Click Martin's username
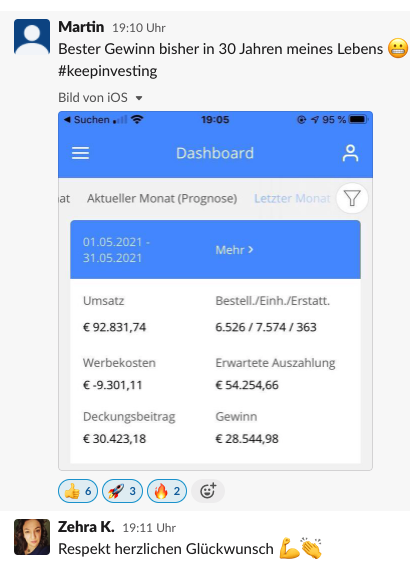The height and width of the screenshot is (563, 410). coord(81,27)
